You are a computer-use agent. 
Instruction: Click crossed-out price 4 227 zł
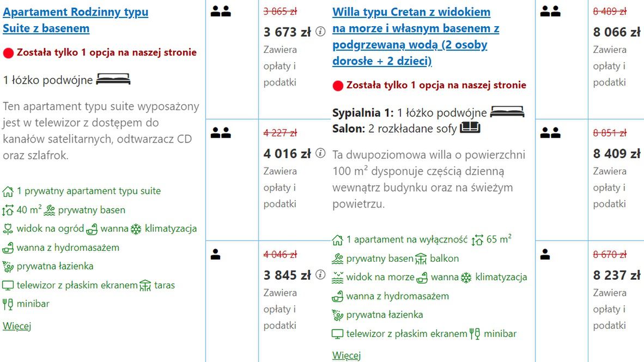[280, 133]
